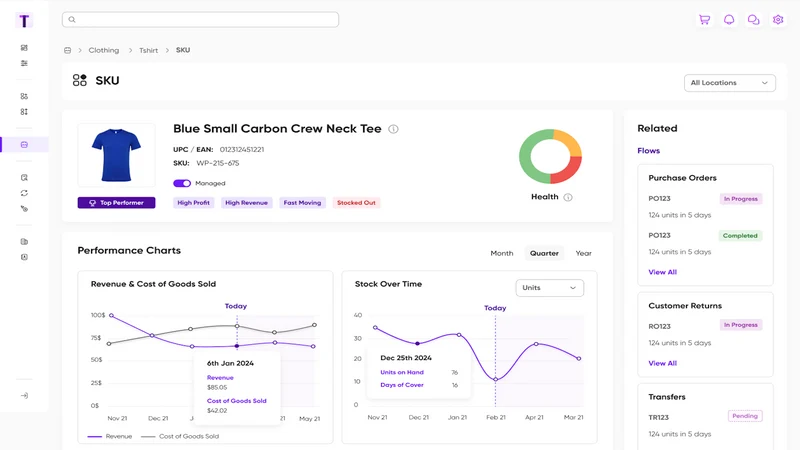Image resolution: width=800 pixels, height=450 pixels.
Task: Click the Revenue value $85.05 in the tooltip
Action: [x=217, y=387]
